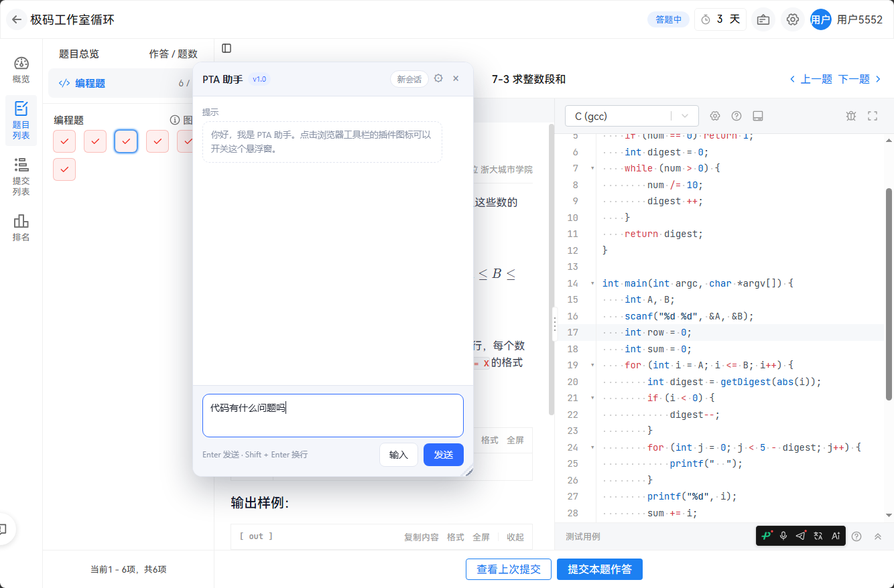This screenshot has width=894, height=588.
Task: Open the C (gcc) language dropdown
Action: 632,116
